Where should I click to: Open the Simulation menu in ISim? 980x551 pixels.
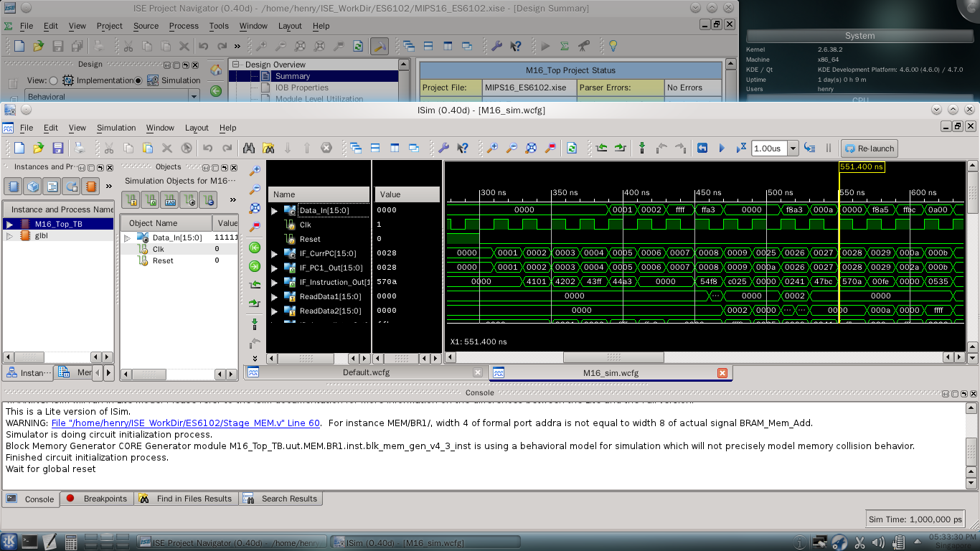point(116,128)
